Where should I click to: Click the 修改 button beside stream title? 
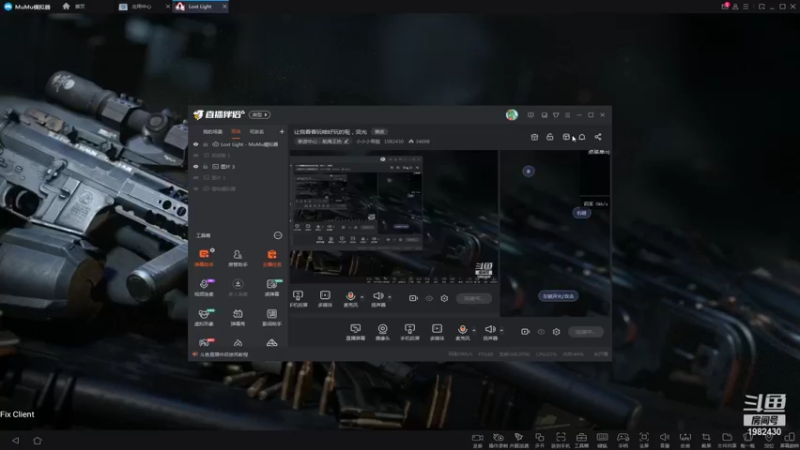(380, 132)
